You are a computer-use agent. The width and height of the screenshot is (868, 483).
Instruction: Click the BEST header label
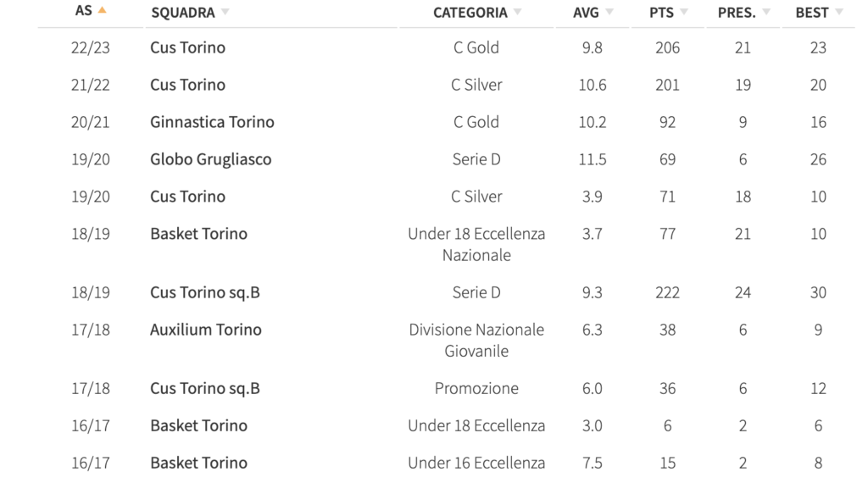pyautogui.click(x=812, y=13)
